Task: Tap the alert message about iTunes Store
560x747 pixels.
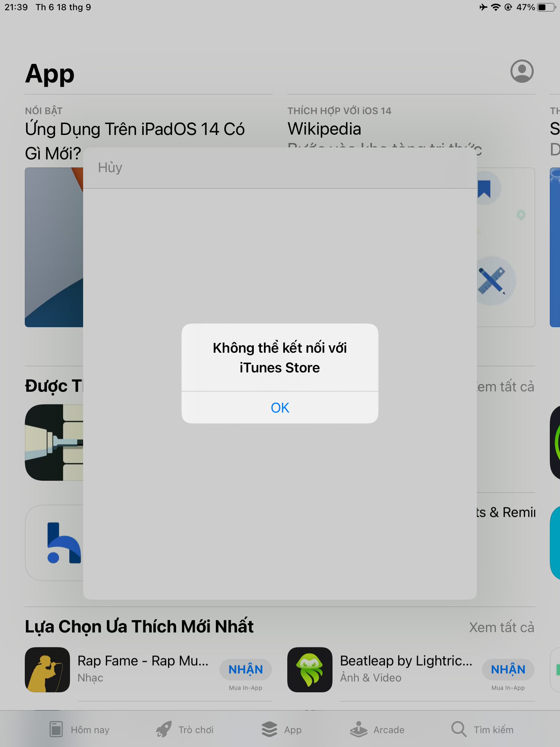Action: tap(280, 358)
